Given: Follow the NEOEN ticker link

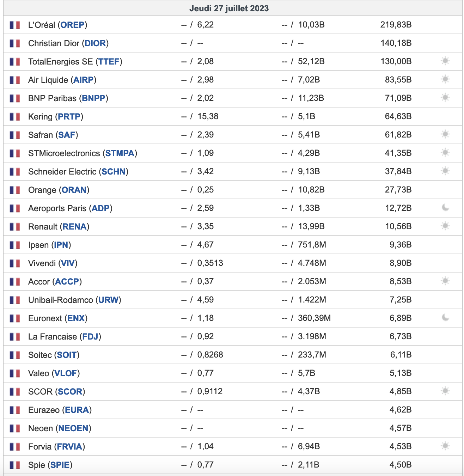Looking at the screenshot, I should coord(73,428).
